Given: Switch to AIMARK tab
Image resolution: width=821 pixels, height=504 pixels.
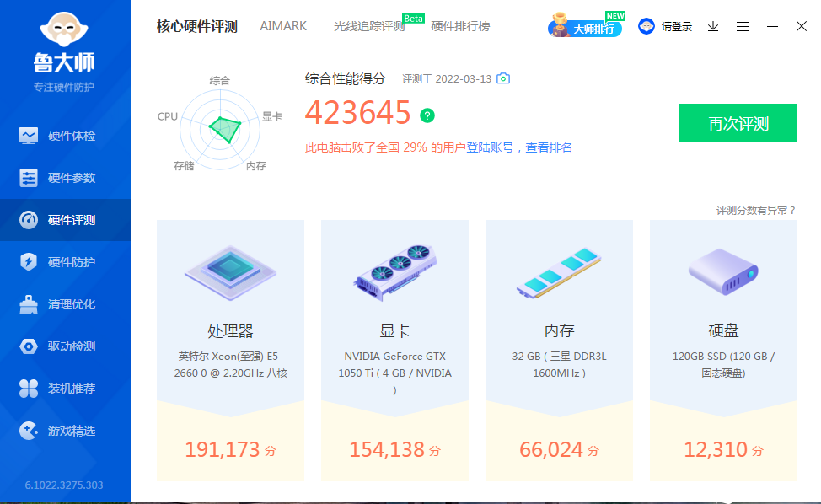Looking at the screenshot, I should (x=283, y=26).
